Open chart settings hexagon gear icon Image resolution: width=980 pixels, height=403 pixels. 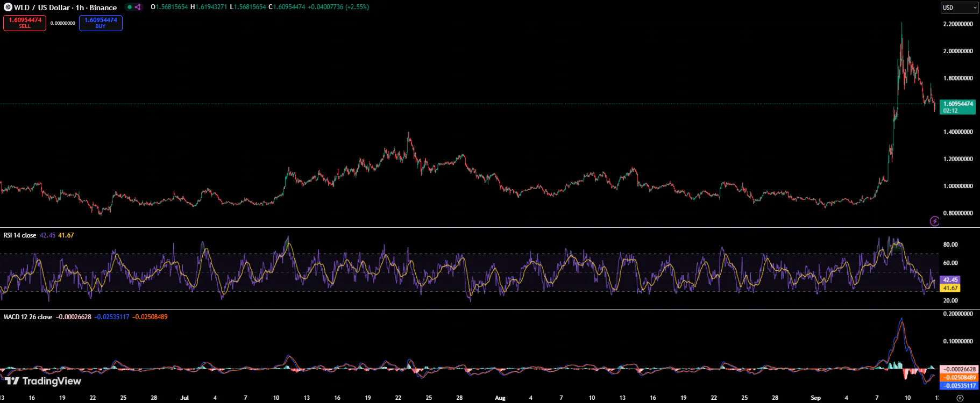960,398
